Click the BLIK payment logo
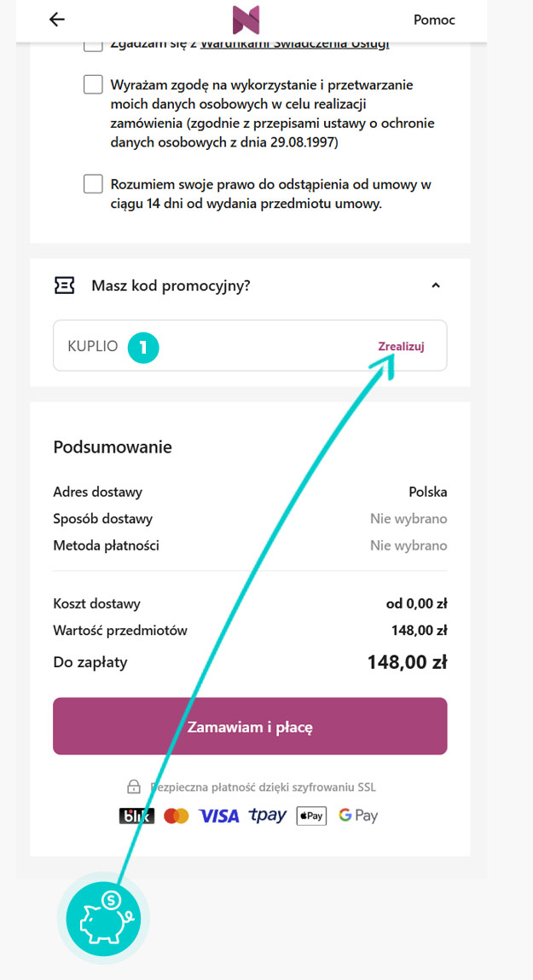 tap(136, 816)
